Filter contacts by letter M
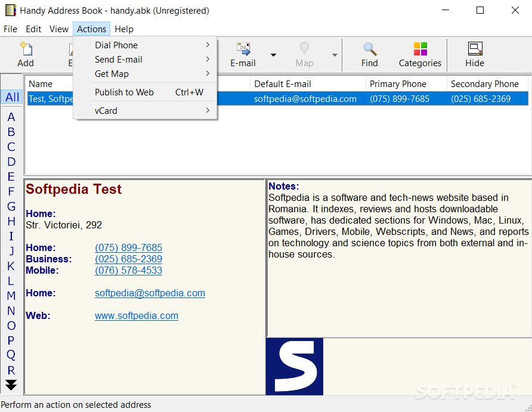The width and height of the screenshot is (532, 412). (11, 296)
